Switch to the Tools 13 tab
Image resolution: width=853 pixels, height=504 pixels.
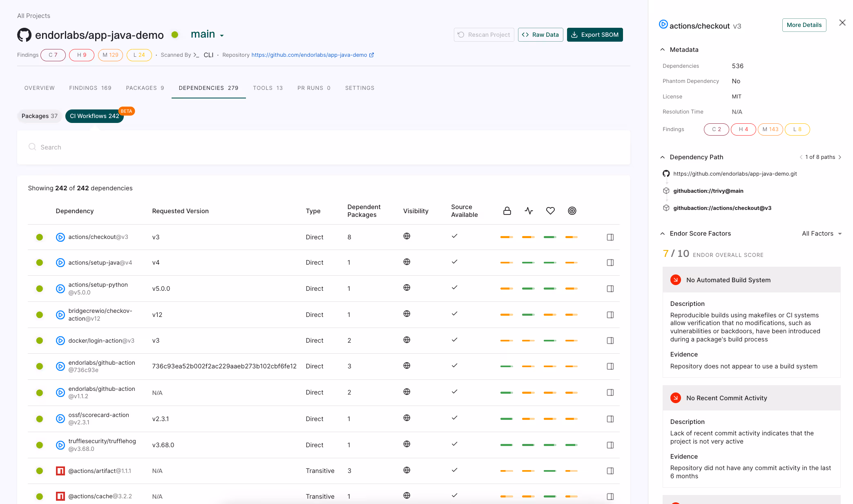pos(268,88)
